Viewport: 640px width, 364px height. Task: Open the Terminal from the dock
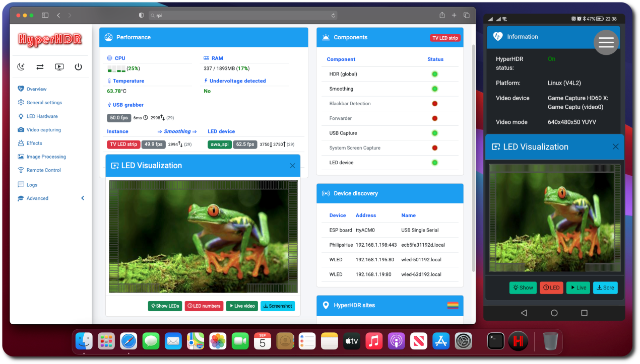pos(495,341)
